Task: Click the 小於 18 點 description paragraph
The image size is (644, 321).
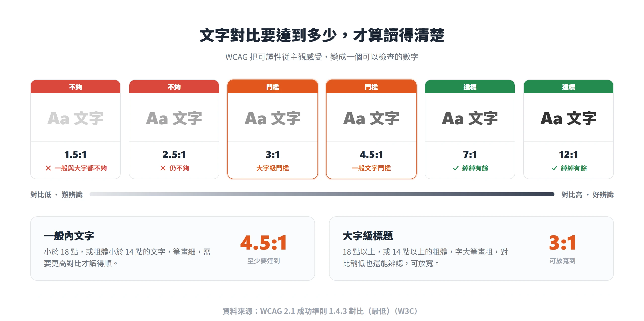Action: pyautogui.click(x=127, y=257)
